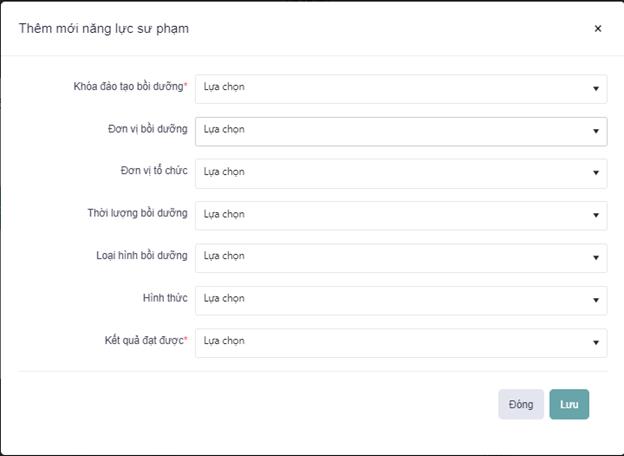The image size is (624, 456).
Task: Click the Đóng button
Action: click(521, 404)
